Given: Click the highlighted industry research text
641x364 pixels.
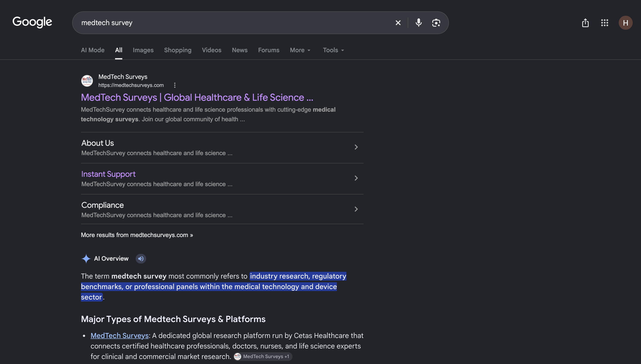Looking at the screenshot, I should tap(214, 286).
